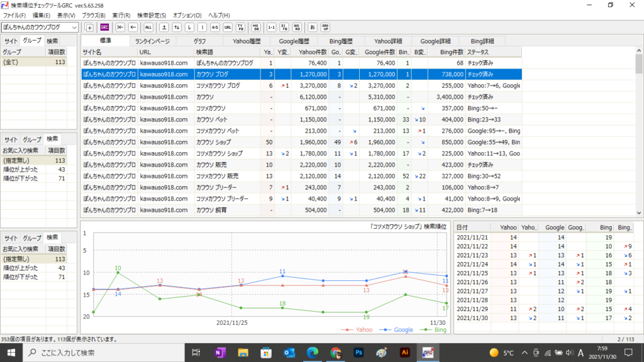The height and width of the screenshot is (362, 644).
Task: Click the Bing legend entry under the chart
Action: pos(433,329)
